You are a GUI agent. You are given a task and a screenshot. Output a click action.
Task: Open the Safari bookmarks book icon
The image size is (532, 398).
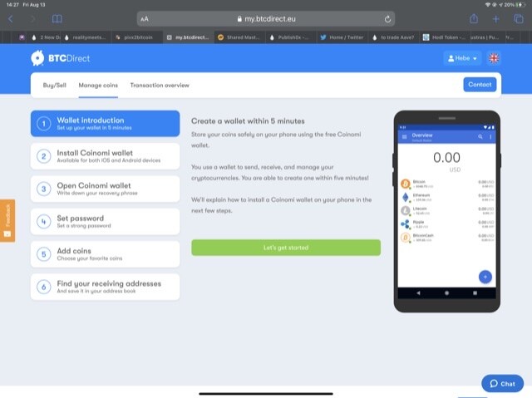(x=57, y=18)
